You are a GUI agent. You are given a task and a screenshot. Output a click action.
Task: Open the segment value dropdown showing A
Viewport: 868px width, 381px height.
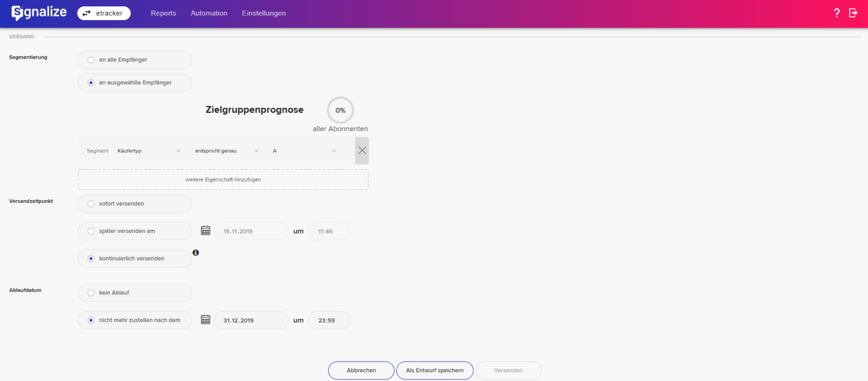[x=304, y=151]
